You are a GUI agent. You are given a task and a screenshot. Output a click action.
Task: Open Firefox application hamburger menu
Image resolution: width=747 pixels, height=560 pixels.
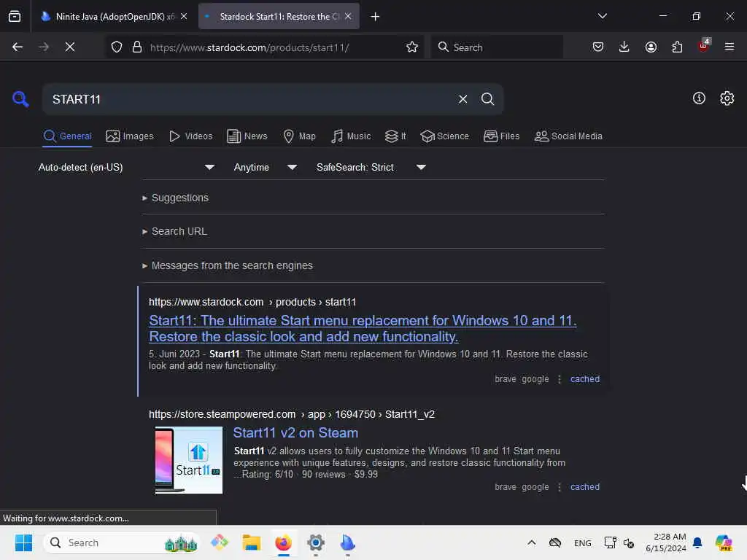click(729, 47)
